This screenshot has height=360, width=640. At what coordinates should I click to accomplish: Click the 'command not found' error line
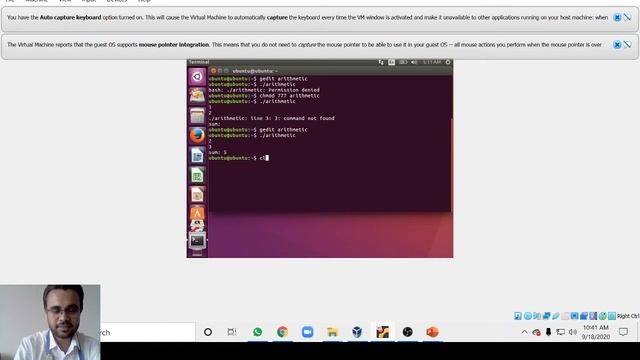[271, 118]
